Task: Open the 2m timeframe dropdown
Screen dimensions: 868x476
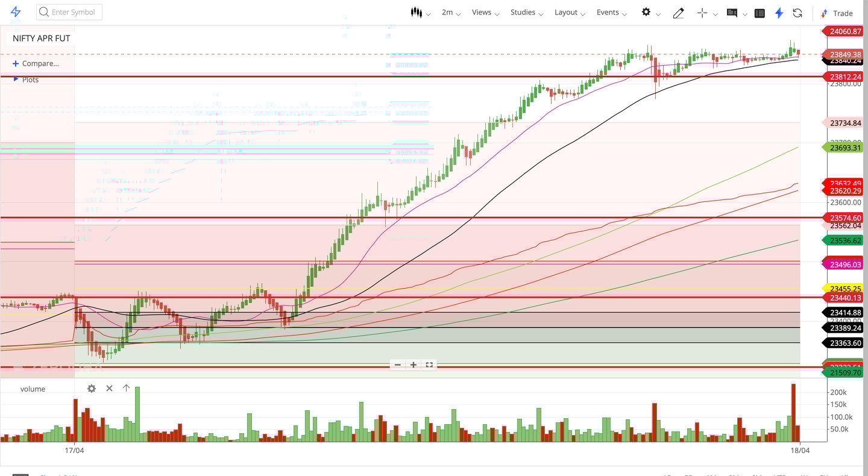Action: coord(451,13)
